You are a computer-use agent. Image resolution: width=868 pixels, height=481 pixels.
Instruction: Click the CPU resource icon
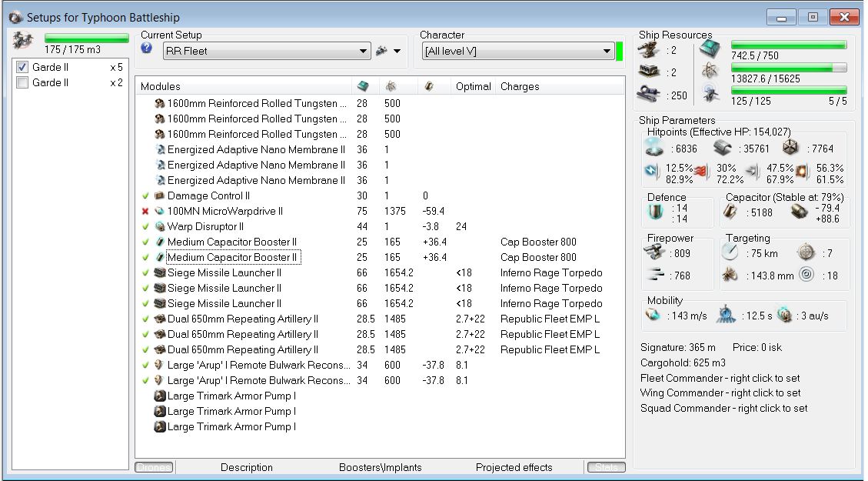(x=710, y=49)
